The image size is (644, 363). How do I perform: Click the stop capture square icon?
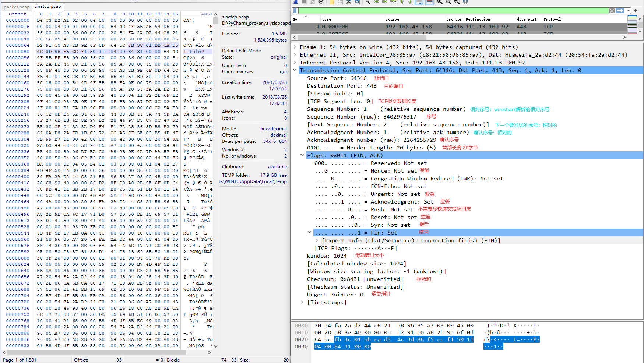coord(304,2)
